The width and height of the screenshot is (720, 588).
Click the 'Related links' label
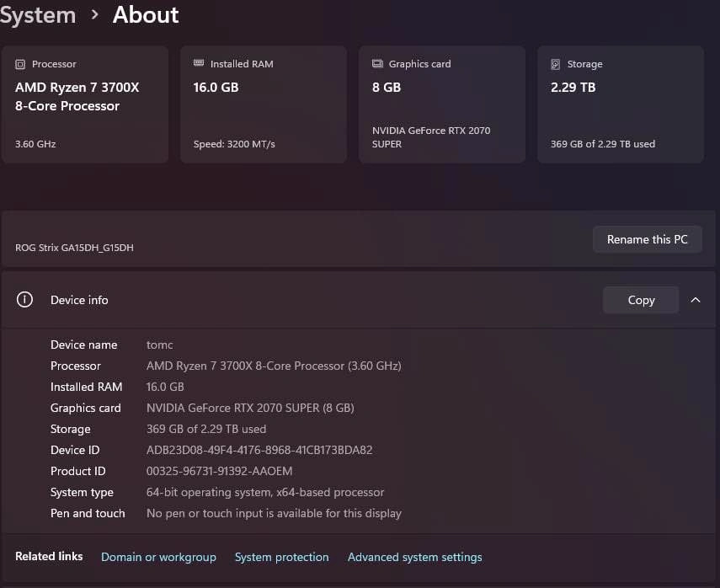(x=49, y=556)
